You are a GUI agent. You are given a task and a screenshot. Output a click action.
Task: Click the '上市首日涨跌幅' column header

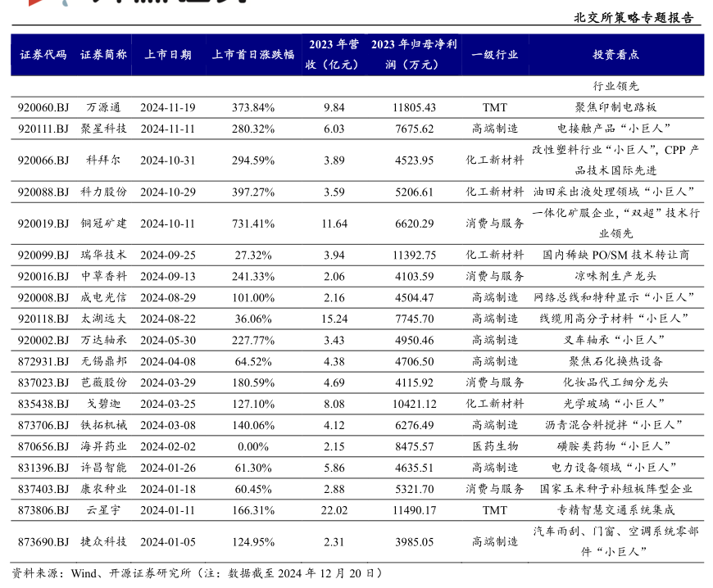[x=253, y=55]
